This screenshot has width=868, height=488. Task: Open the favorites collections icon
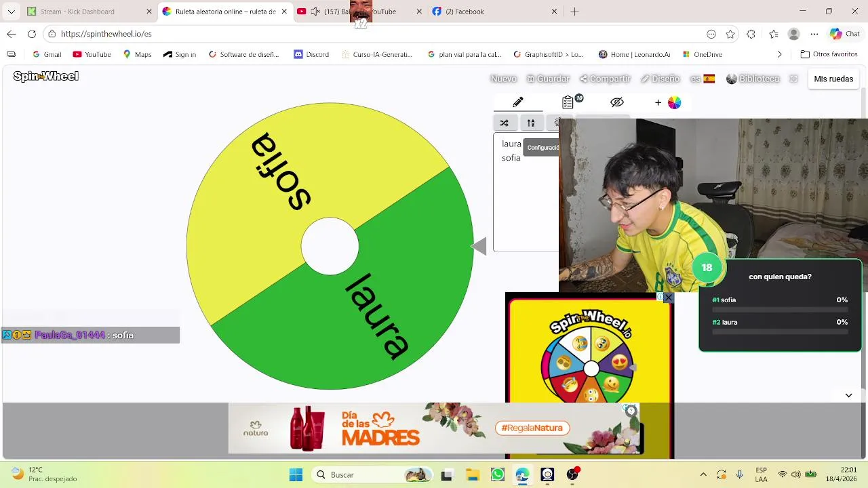(x=774, y=34)
